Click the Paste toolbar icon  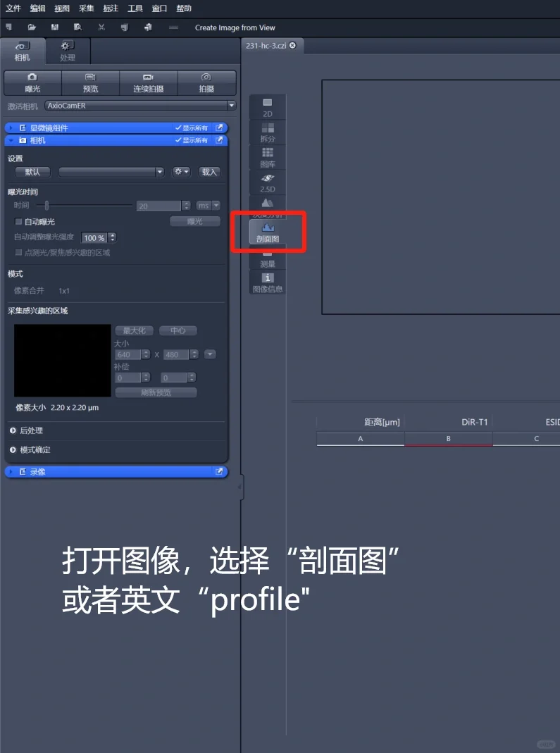148,27
